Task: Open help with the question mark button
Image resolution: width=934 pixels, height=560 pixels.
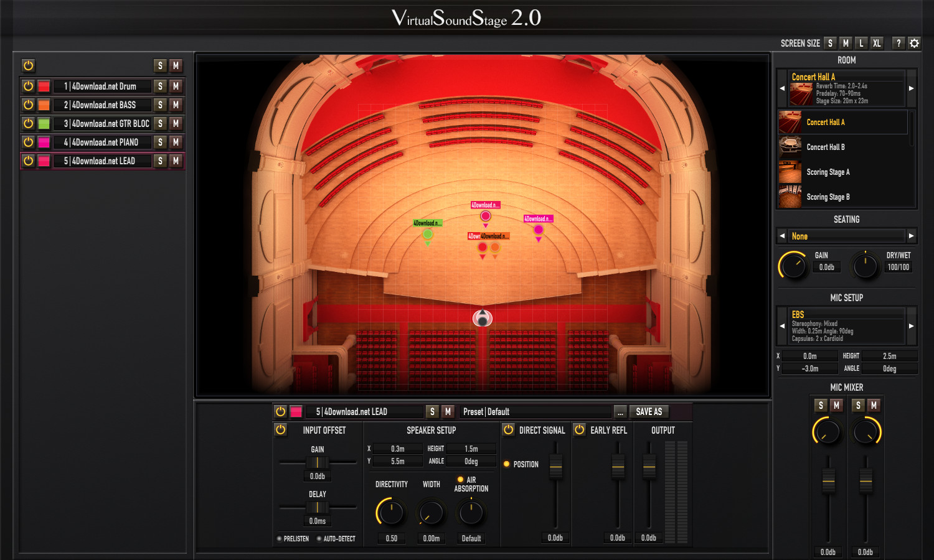Action: click(898, 43)
